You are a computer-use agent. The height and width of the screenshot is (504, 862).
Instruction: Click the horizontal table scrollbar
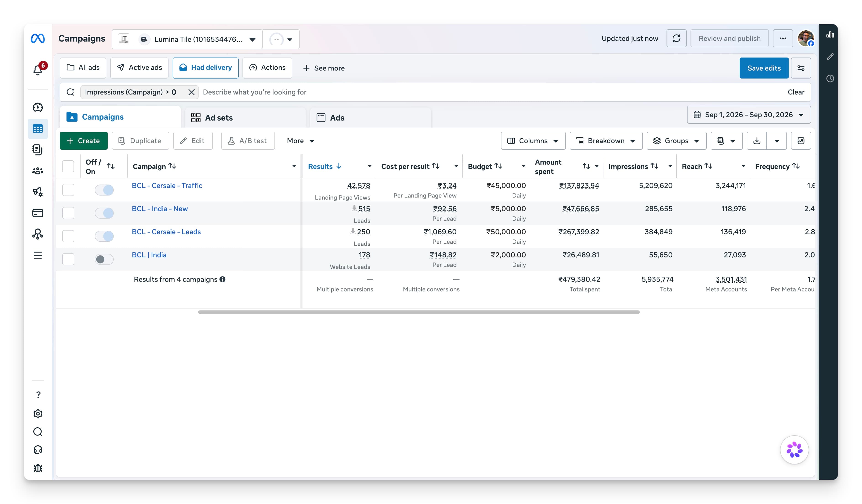click(419, 312)
